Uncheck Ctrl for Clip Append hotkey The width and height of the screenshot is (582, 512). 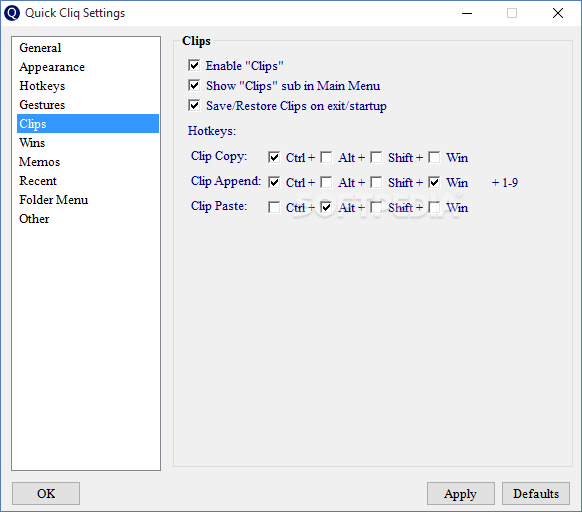(274, 182)
